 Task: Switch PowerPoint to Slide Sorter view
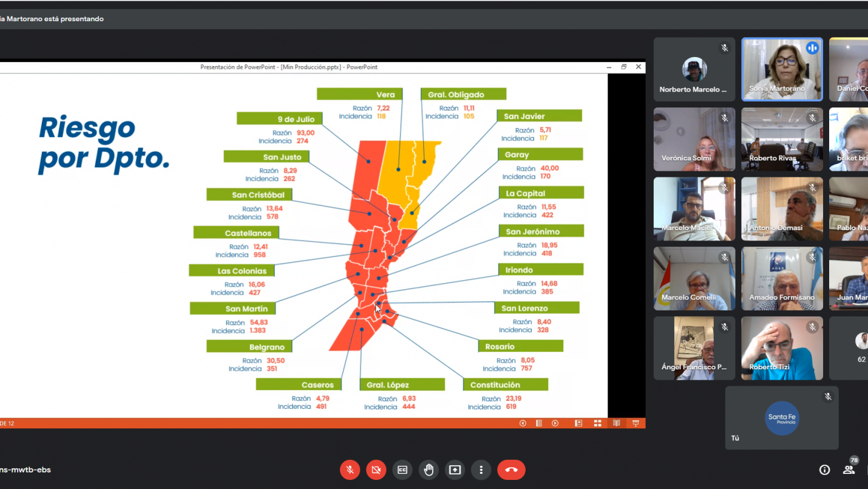point(598,423)
